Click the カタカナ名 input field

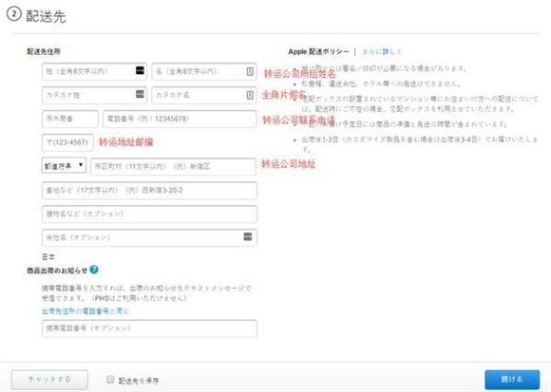pyautogui.click(x=204, y=95)
